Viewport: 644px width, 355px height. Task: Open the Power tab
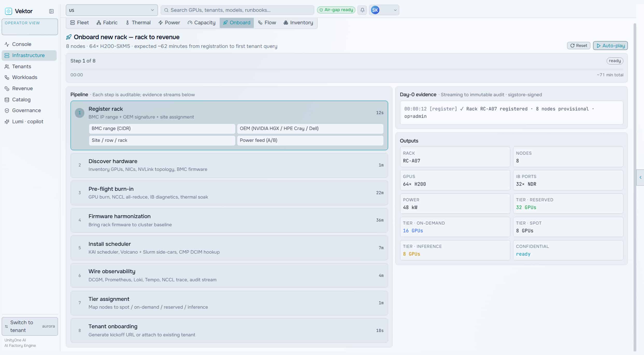169,23
